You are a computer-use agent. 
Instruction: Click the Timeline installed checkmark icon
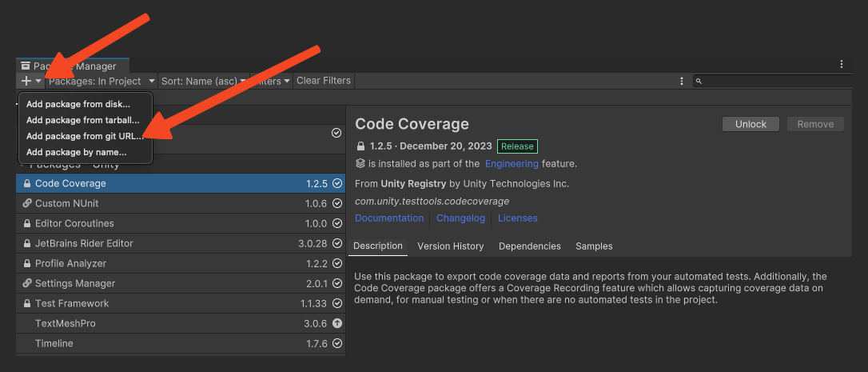[x=337, y=343]
